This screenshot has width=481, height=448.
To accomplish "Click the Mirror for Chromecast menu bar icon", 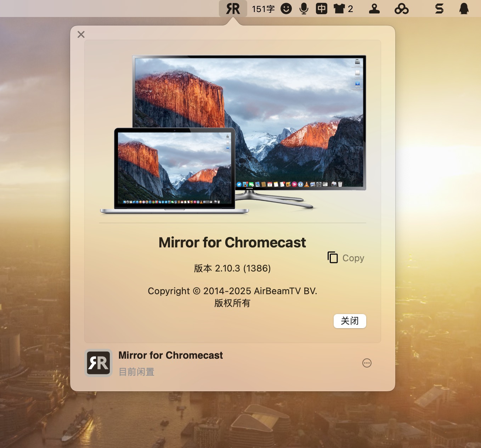I will [233, 9].
